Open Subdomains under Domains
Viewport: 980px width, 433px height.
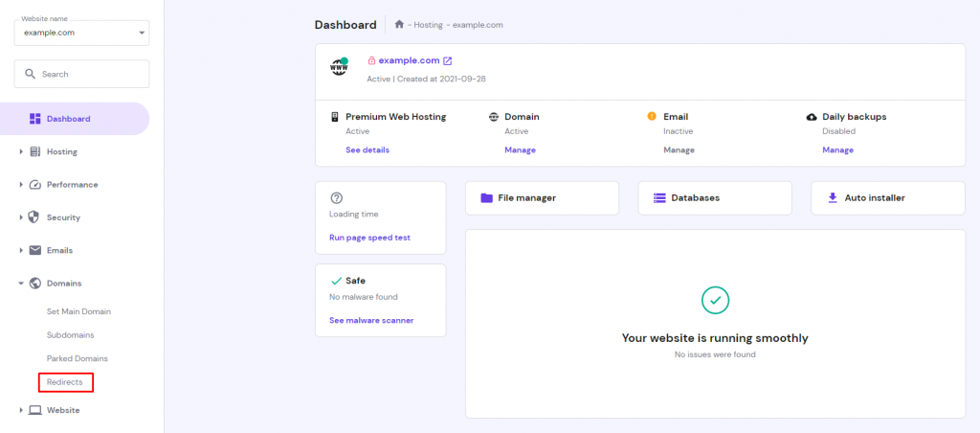click(x=70, y=335)
